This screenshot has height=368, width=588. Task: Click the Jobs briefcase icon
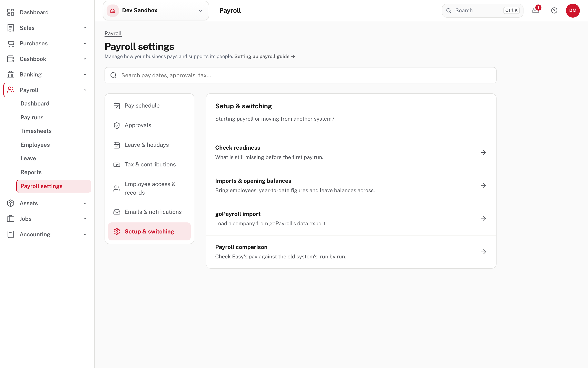pos(10,219)
